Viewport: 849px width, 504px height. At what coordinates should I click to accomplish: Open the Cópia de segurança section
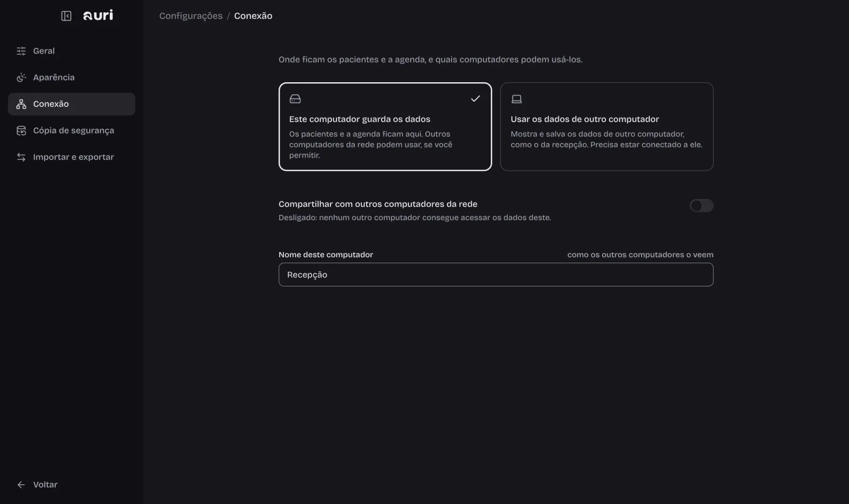point(72,131)
